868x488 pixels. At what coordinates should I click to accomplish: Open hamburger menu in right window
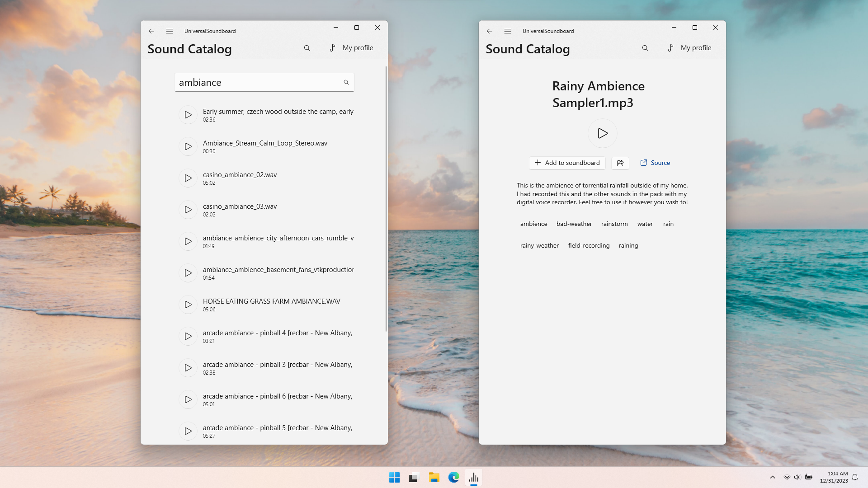508,31
